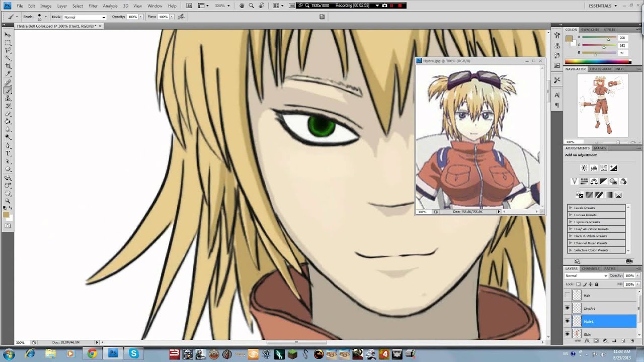644x362 pixels.
Task: Open the Image menu
Action: 46,6
